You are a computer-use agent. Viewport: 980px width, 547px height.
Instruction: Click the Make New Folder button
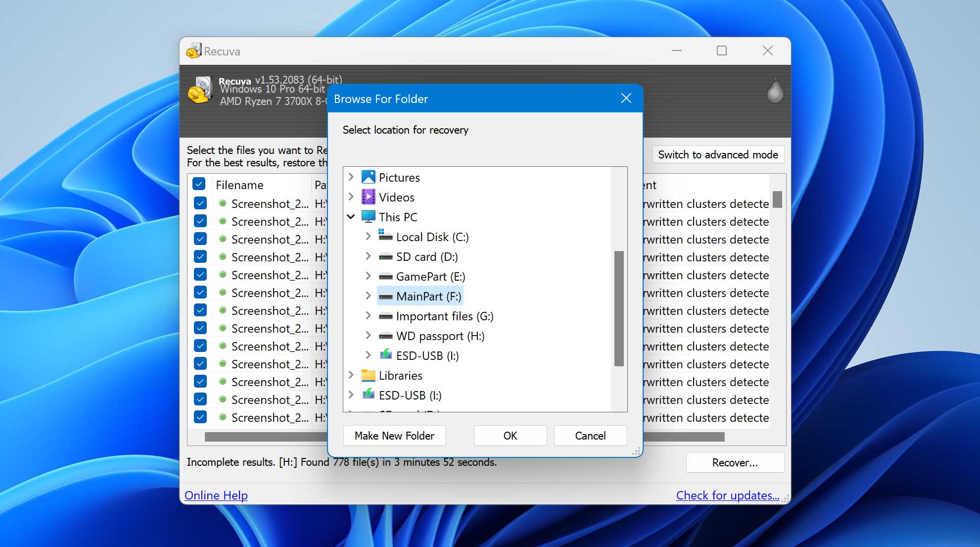(395, 436)
